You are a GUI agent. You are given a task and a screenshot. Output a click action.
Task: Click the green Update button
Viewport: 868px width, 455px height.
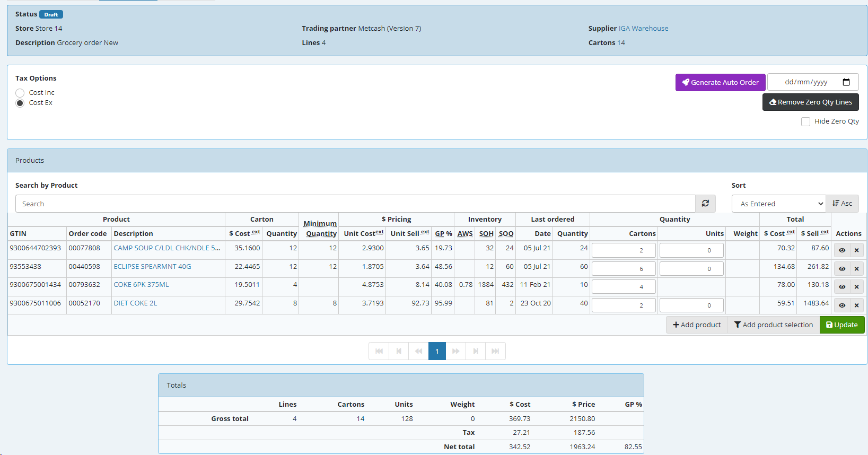pos(842,325)
